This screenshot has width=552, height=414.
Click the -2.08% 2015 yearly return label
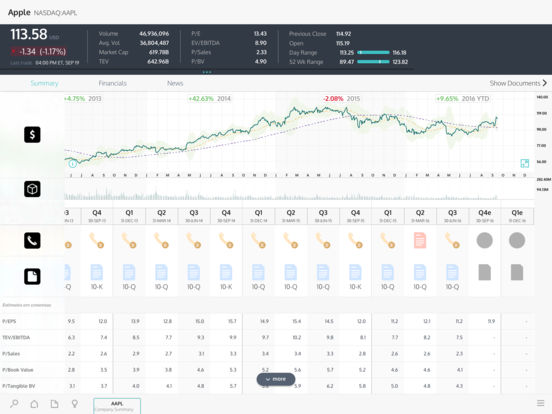[x=341, y=99]
